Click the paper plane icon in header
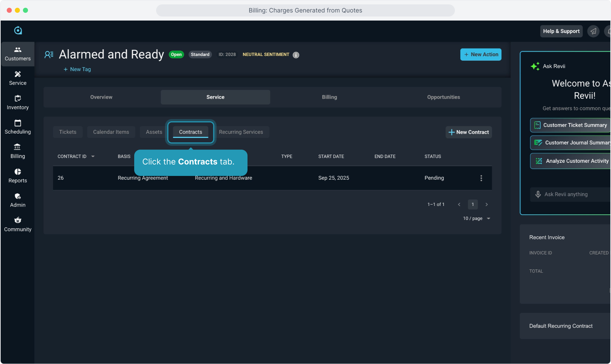 click(593, 31)
